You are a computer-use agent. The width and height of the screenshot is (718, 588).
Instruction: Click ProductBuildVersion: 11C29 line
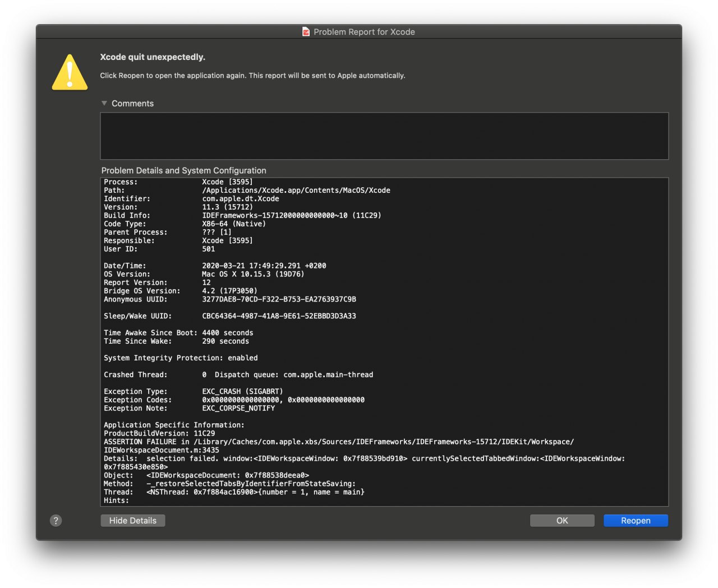[x=159, y=434]
